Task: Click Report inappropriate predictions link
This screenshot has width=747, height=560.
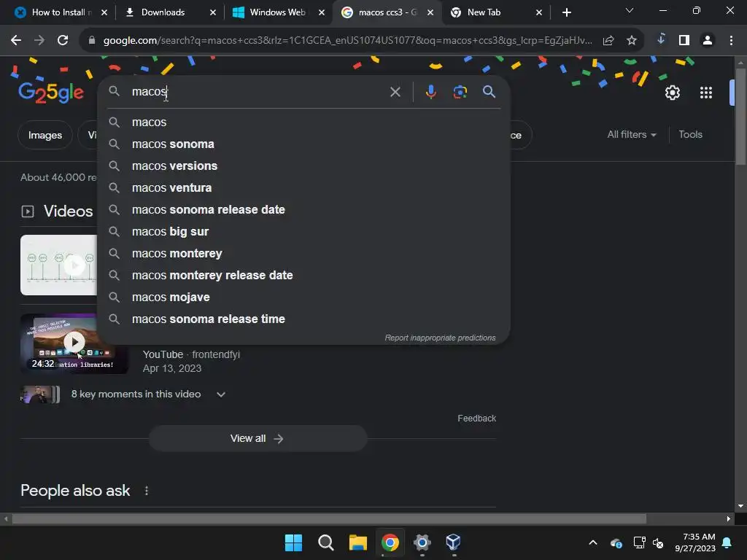Action: tap(440, 338)
